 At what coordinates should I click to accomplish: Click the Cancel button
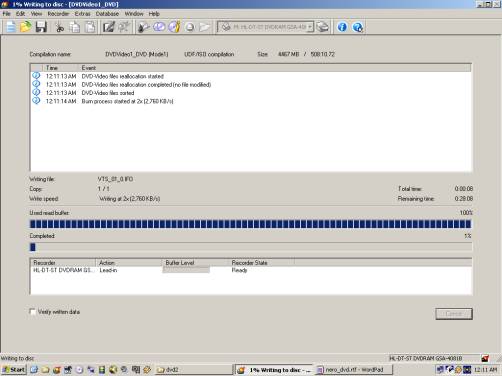point(454,314)
